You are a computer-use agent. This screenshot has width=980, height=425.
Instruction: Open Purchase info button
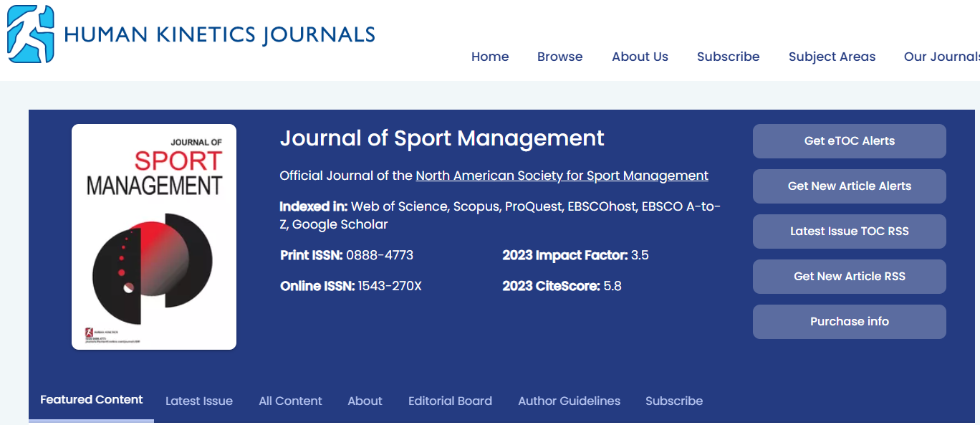(x=849, y=322)
